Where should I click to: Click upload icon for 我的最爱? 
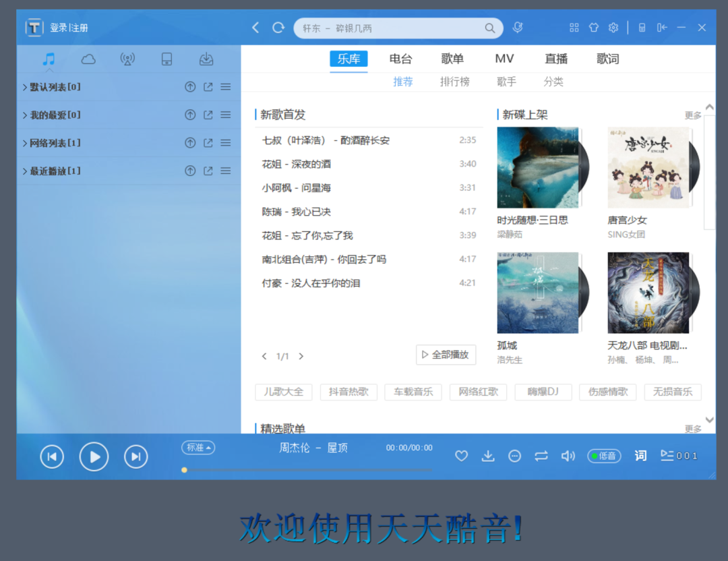(x=190, y=115)
